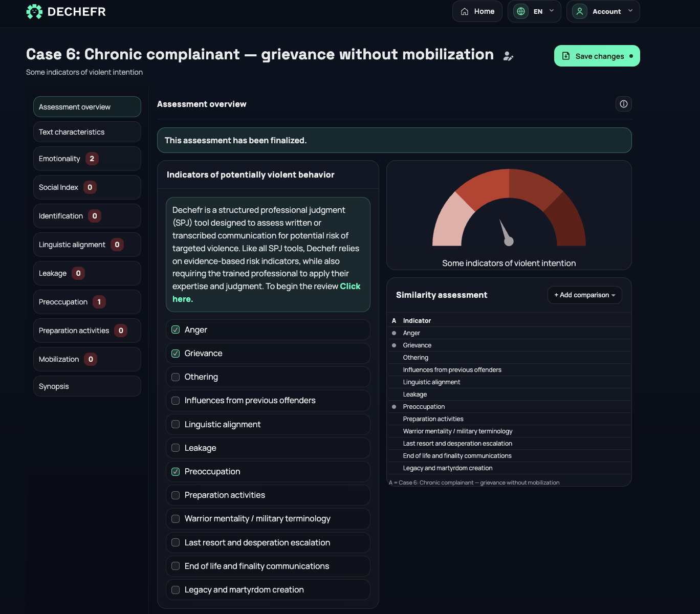Image resolution: width=700 pixels, height=614 pixels.
Task: Click the 'This assessment has been finalized.' banner
Action: pos(394,140)
